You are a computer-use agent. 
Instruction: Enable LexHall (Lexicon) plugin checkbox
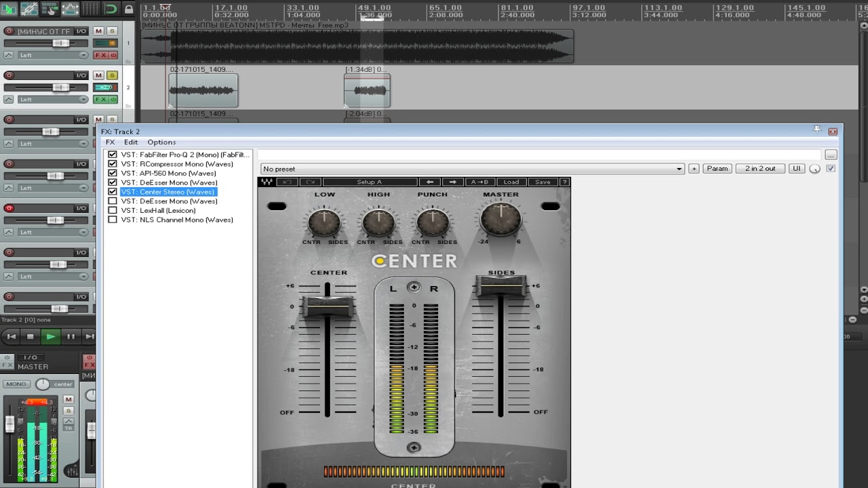pos(113,210)
